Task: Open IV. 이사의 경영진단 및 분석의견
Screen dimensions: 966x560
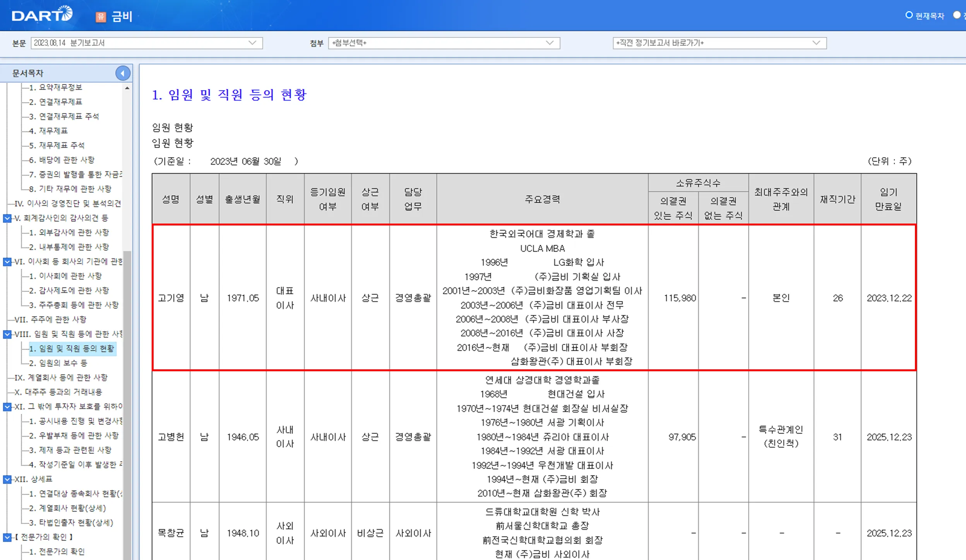Action: [68, 203]
